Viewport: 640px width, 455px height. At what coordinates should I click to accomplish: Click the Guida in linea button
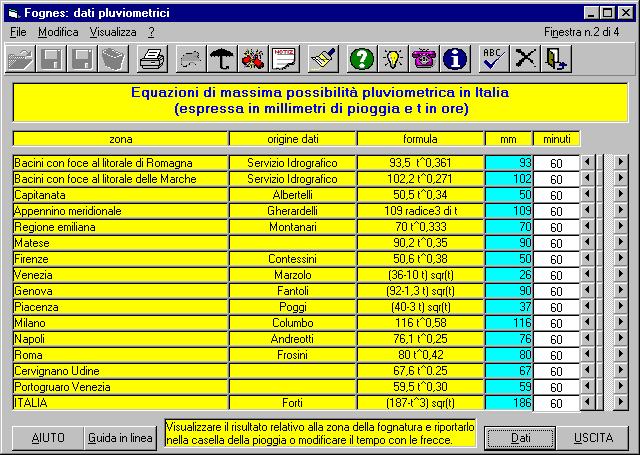pos(119,438)
